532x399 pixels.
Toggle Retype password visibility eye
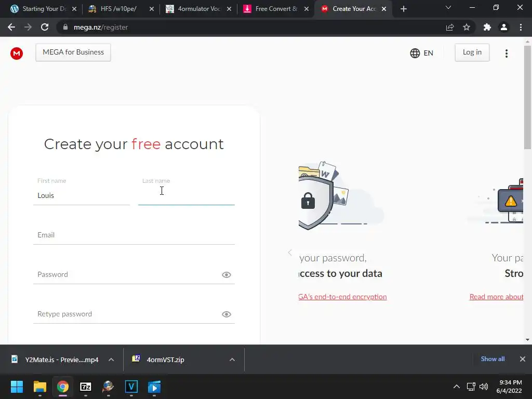point(227,314)
